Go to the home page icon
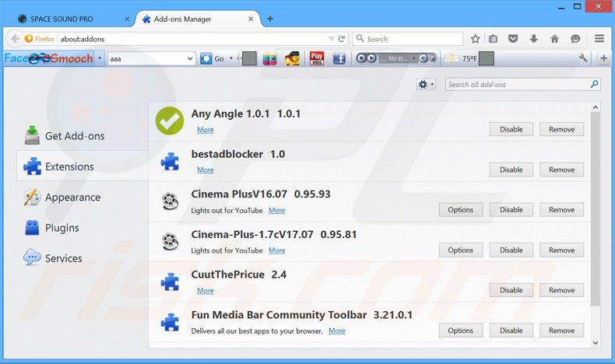This screenshot has height=364, width=615. [x=554, y=39]
